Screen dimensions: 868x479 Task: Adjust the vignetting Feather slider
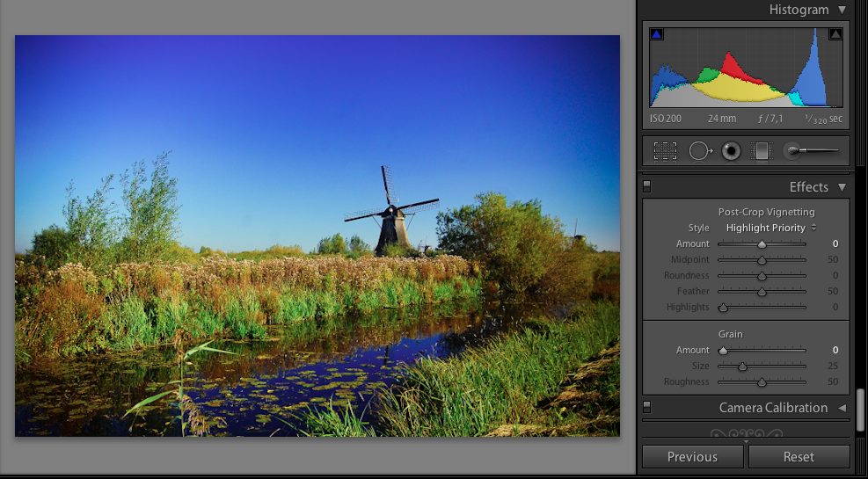pyautogui.click(x=762, y=292)
